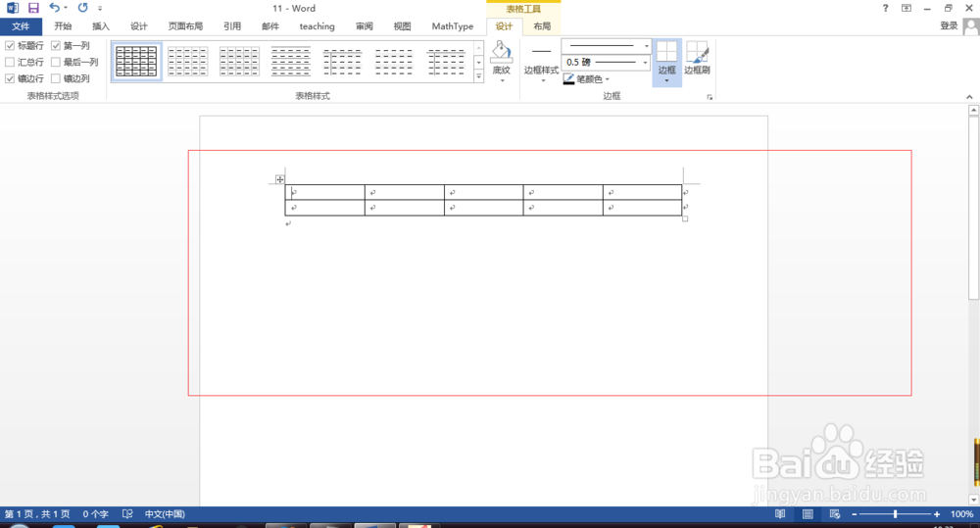The image size is (980, 528).
Task: Select the first grid table style thumbnail
Action: 136,62
